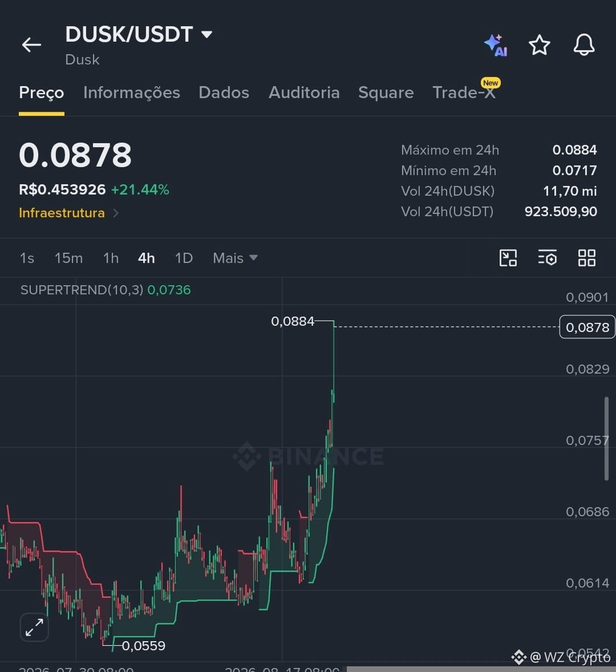Tap the 0,0901 price axis label
Screen dimensions: 616x672
587,297
